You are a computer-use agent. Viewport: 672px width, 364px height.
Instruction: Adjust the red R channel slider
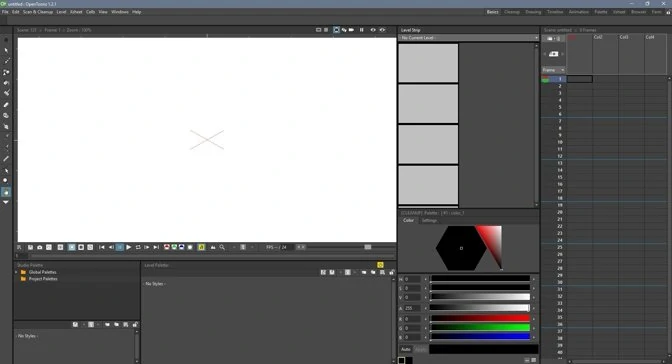click(480, 319)
